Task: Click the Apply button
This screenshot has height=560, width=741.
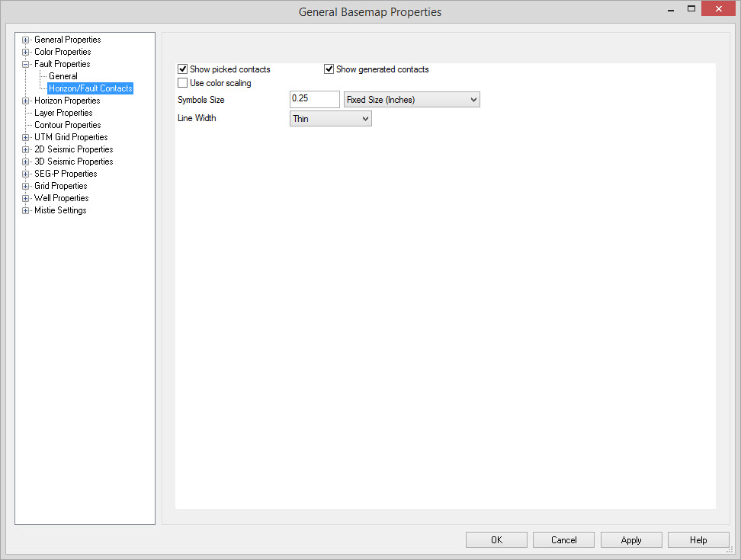Action: pyautogui.click(x=631, y=540)
